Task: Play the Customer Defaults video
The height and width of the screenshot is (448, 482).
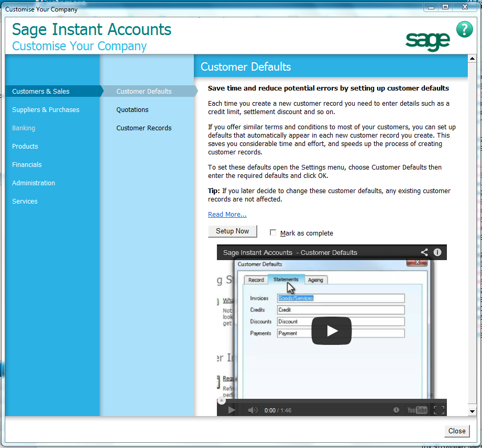Action: pyautogui.click(x=331, y=331)
